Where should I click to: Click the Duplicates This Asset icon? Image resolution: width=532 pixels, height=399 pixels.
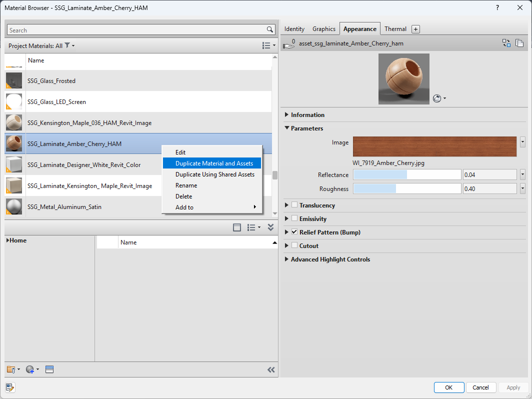[519, 43]
